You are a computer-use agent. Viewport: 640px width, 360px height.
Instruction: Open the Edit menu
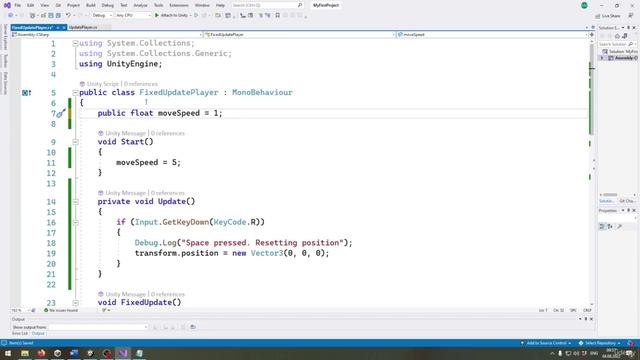pyautogui.click(x=31, y=5)
